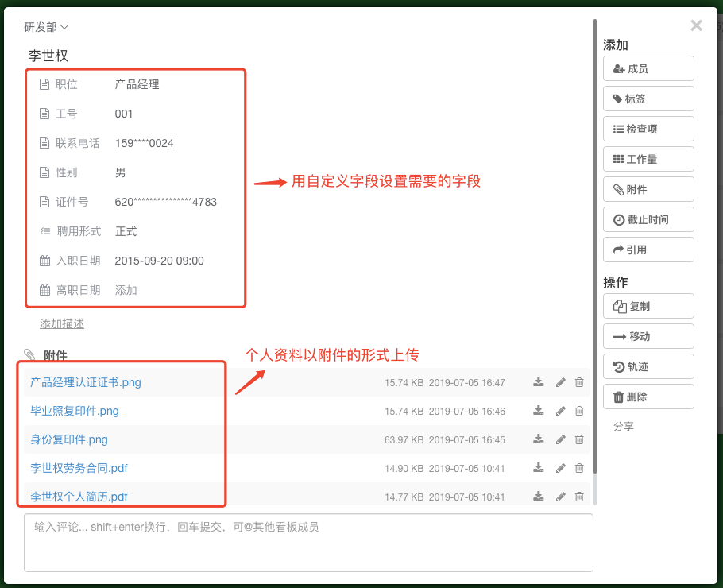
Task: Delete the 产品经理认证证书.png attachment
Action: coord(579,382)
